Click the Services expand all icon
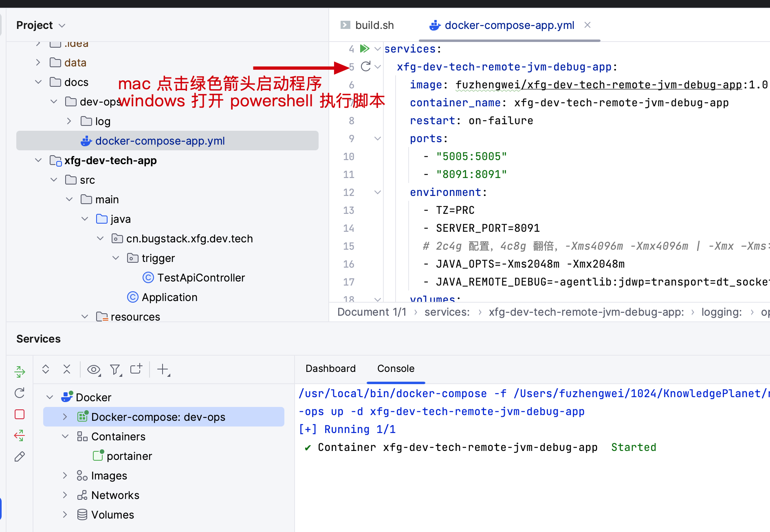 [46, 369]
